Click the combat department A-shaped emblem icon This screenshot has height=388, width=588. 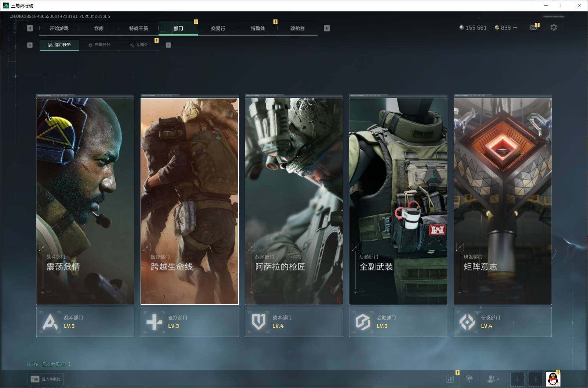[x=50, y=322]
